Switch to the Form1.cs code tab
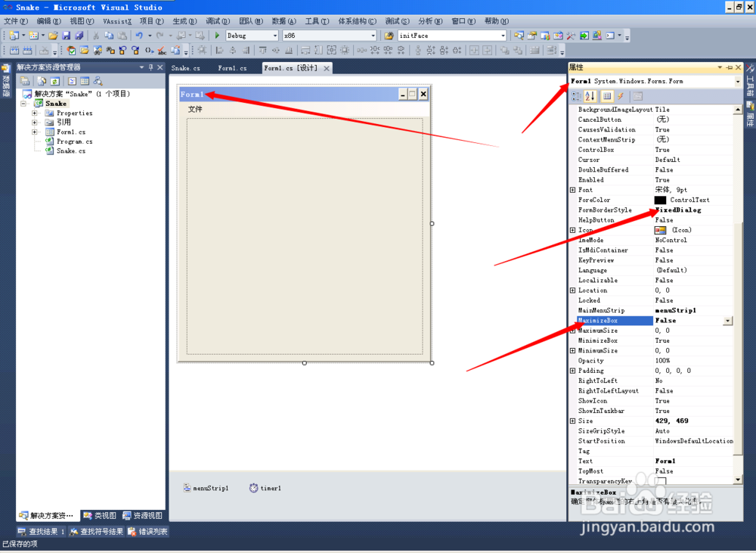The width and height of the screenshot is (756, 553). click(232, 69)
